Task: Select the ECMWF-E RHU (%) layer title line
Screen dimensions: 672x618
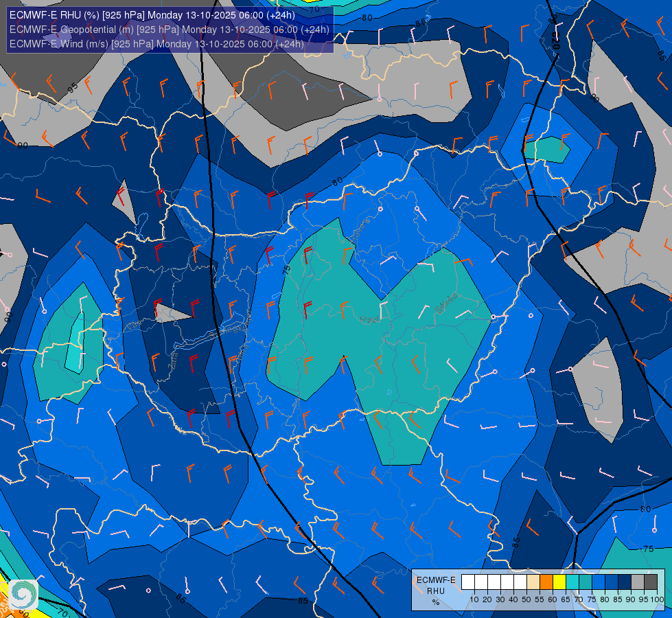Action: pos(152,15)
